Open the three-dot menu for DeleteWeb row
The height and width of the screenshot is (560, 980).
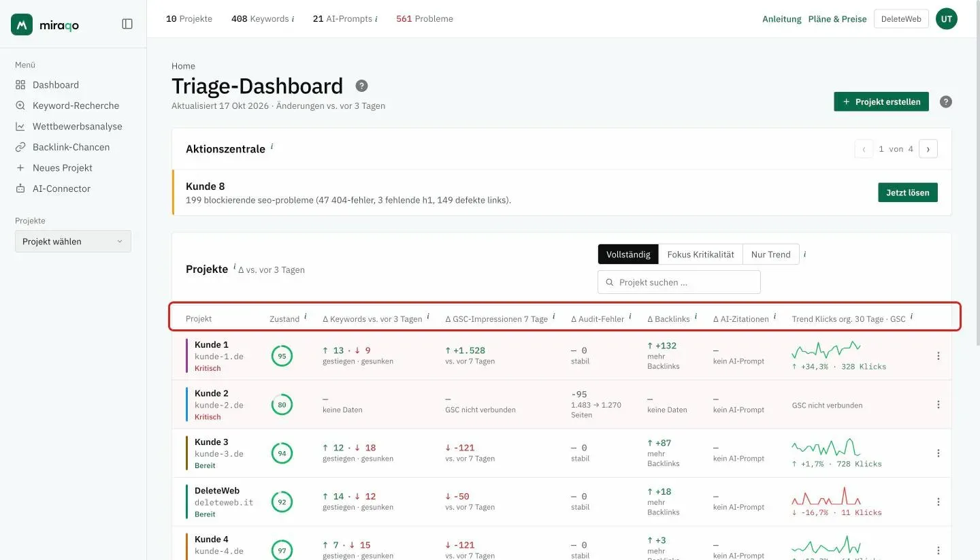pos(938,501)
